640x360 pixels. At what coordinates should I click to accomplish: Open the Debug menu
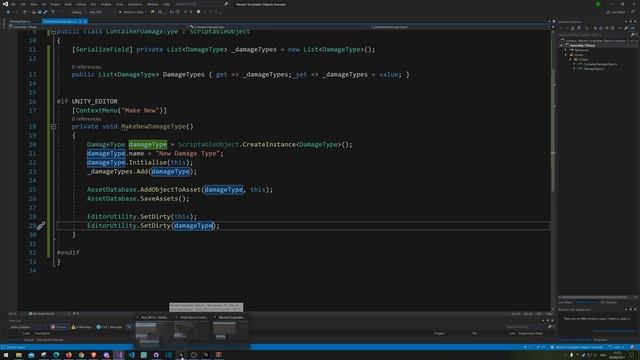point(81,4)
